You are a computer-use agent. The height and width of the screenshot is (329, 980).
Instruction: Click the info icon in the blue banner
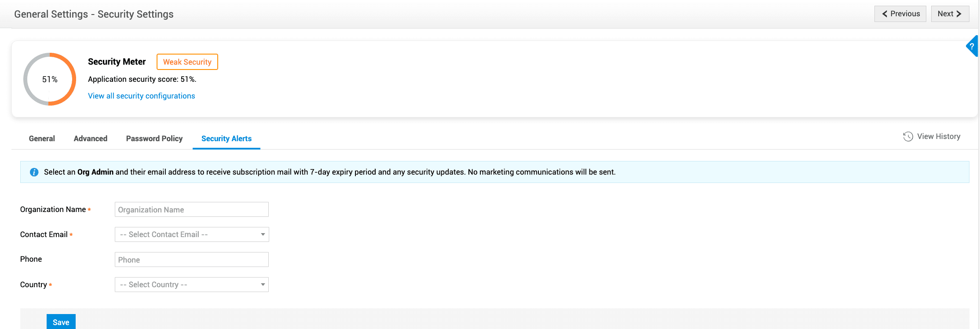point(34,172)
